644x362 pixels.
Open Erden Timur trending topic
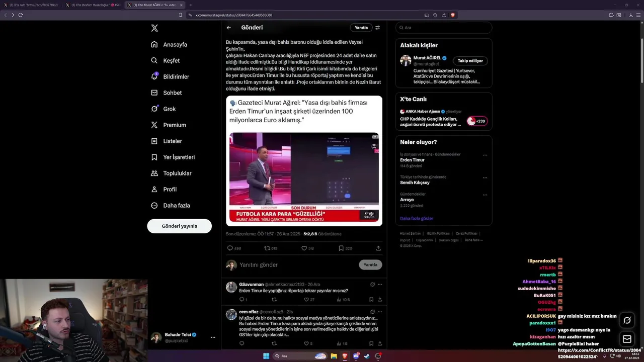(412, 160)
